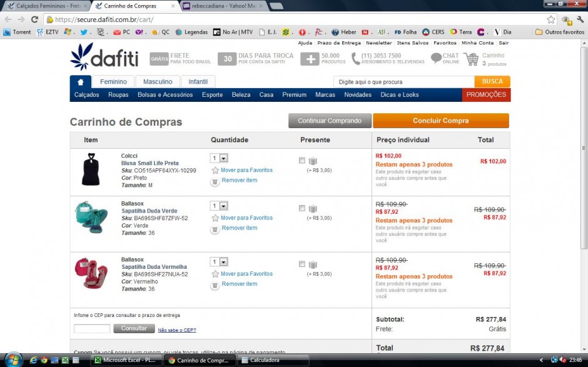Click the shopping cart icon in header
This screenshot has width=588, height=367.
471,59
